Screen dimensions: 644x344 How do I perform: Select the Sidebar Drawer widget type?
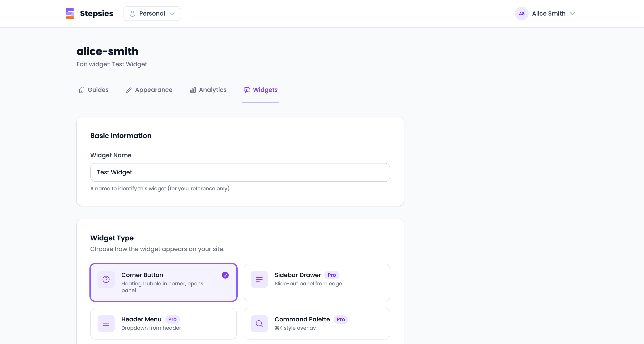[316, 282]
